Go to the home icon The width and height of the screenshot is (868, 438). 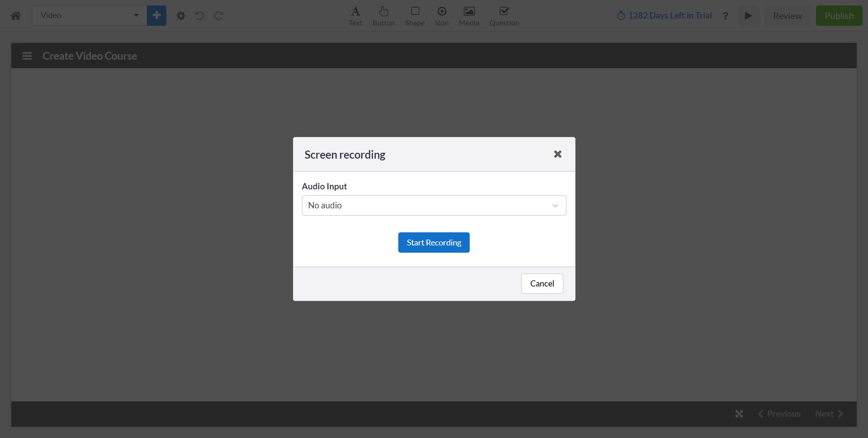(16, 16)
